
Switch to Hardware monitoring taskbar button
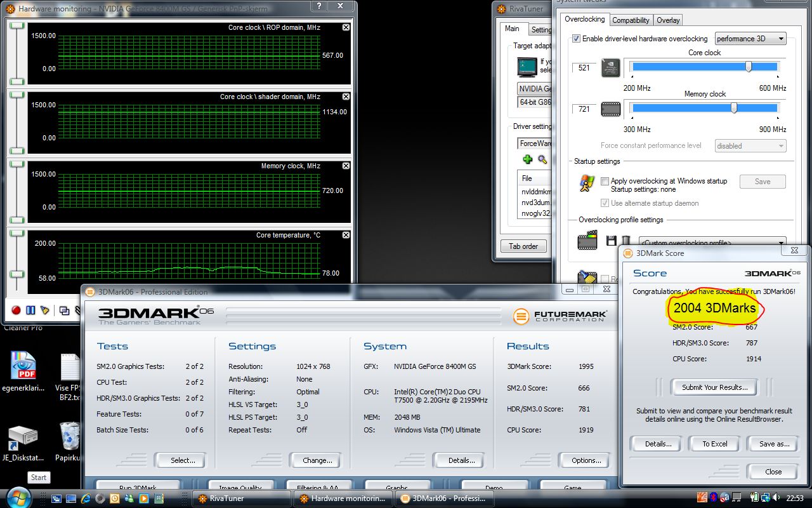(343, 498)
